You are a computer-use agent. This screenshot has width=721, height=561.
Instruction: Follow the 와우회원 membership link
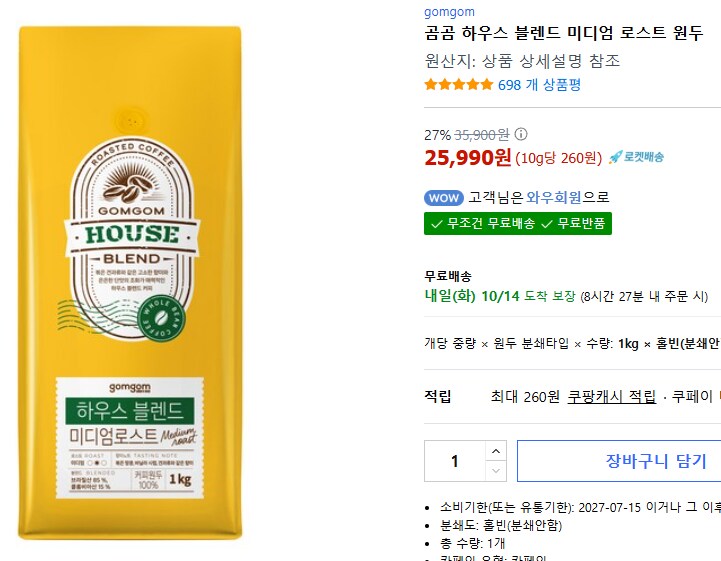pyautogui.click(x=555, y=198)
